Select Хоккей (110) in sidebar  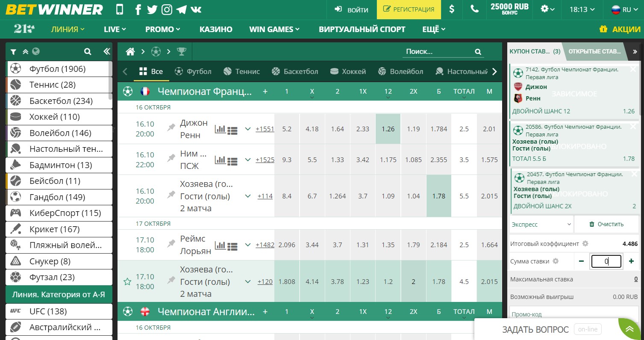59,117
